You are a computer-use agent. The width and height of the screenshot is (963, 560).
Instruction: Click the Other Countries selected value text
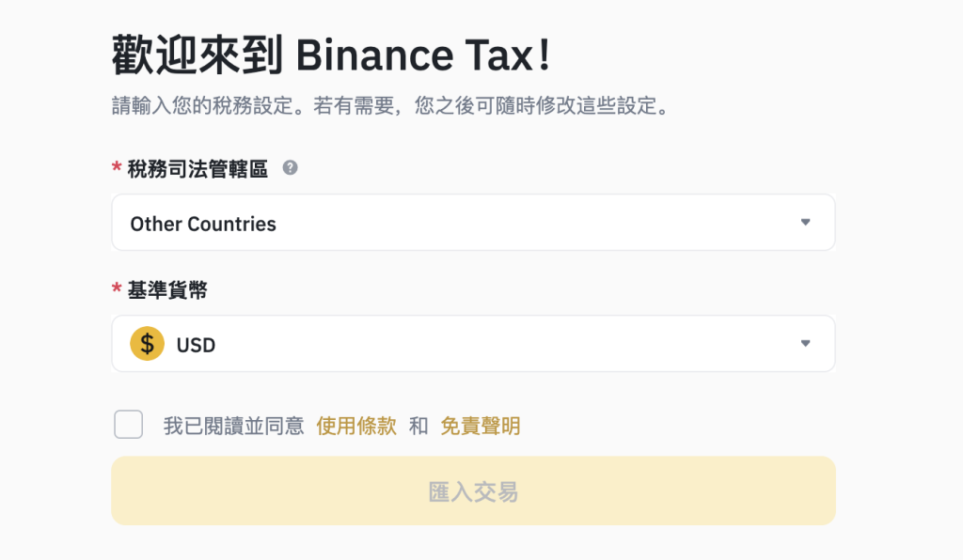(x=203, y=225)
